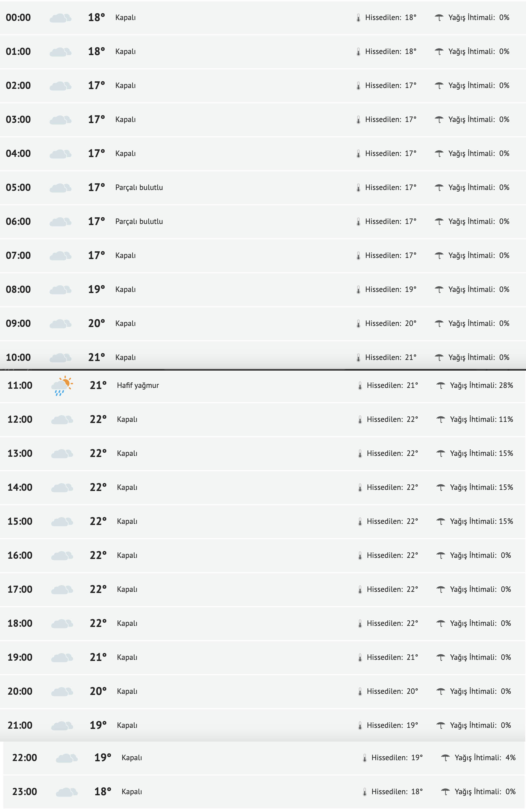
Task: Click the umbrella icon in the 14:00 row
Action: point(441,487)
